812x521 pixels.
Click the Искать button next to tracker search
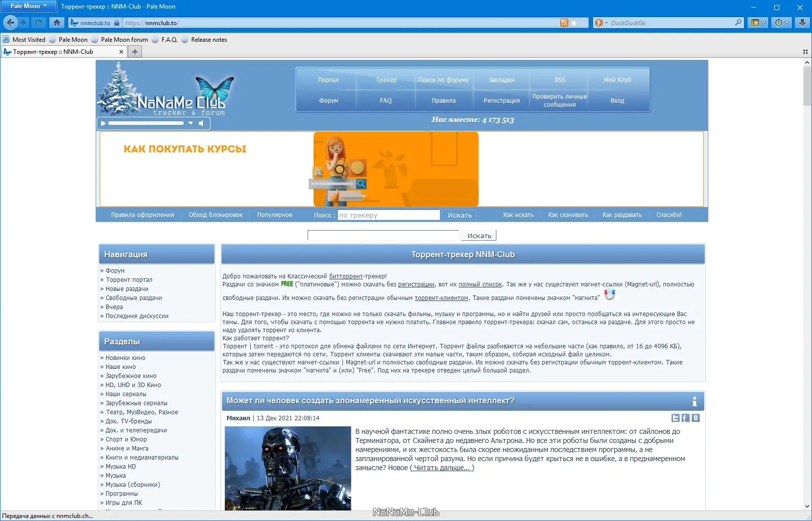[460, 215]
